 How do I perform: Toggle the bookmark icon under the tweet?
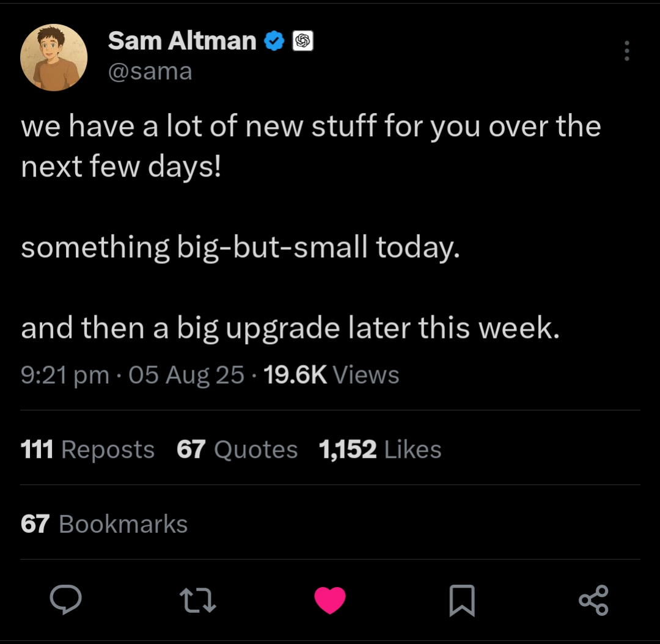tap(461, 600)
